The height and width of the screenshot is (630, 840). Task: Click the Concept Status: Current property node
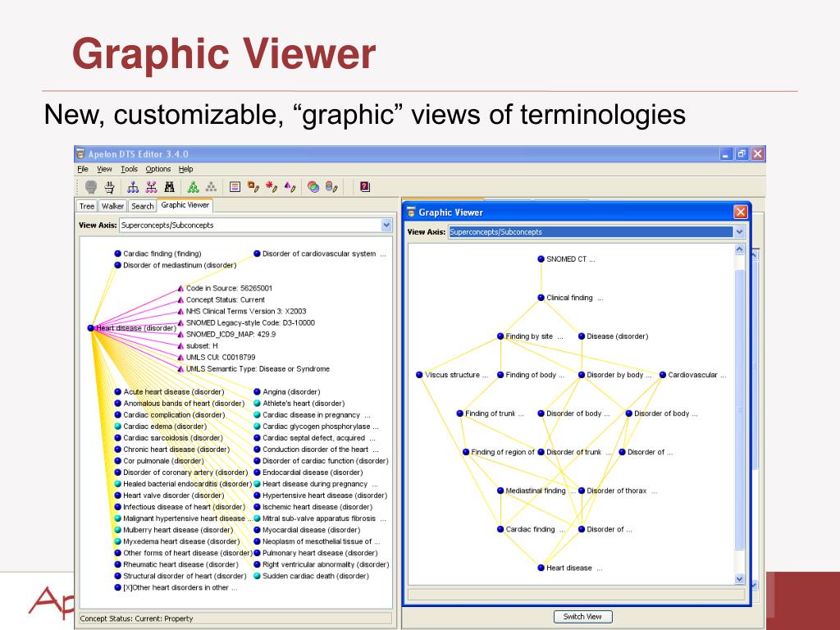[x=221, y=300]
